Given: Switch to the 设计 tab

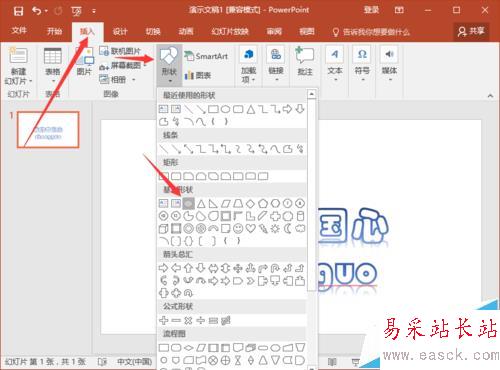Looking at the screenshot, I should pyautogui.click(x=120, y=32).
